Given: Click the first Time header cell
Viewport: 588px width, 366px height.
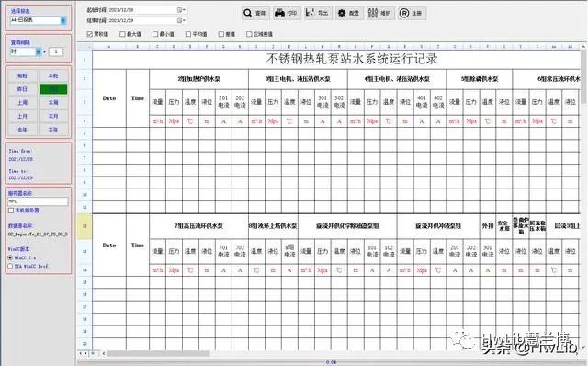Looking at the screenshot, I should tap(138, 98).
